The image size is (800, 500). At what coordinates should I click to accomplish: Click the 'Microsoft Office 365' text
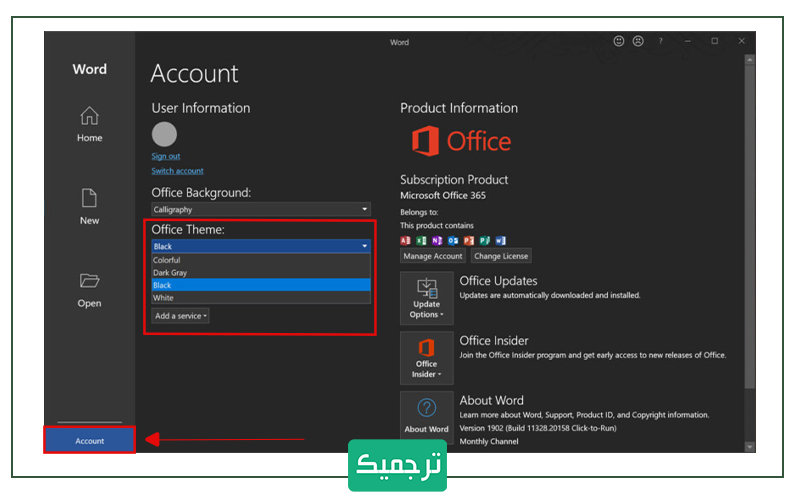tap(443, 195)
